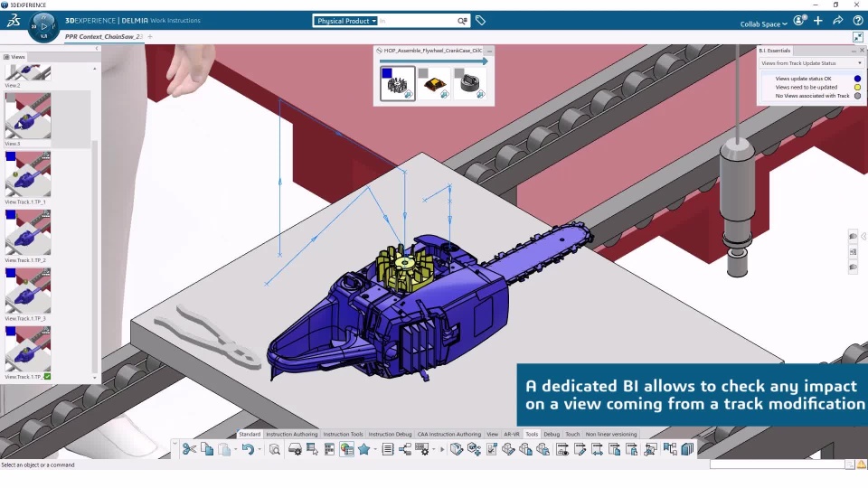Screen dimensions: 868x488
Task: Expand the bottom toolbar collapse chevron
Action: point(175,444)
